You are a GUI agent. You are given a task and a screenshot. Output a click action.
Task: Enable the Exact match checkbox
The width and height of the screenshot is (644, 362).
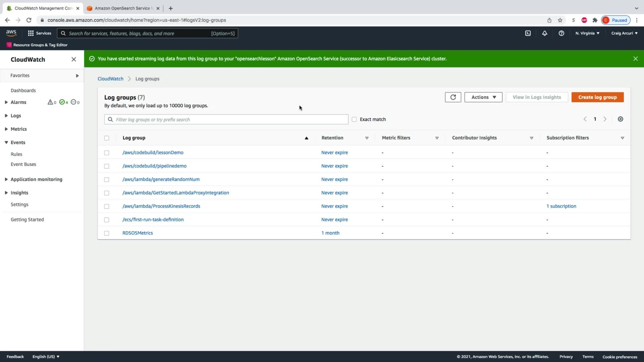(354, 119)
